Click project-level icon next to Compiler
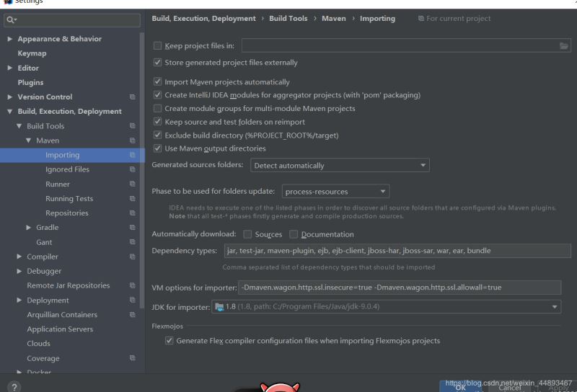577x392 pixels. coord(133,257)
